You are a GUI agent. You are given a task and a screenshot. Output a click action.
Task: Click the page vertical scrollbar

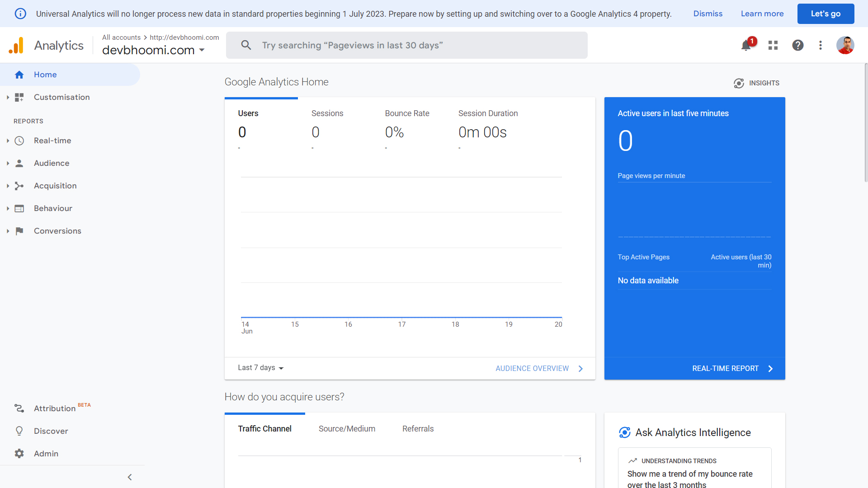click(x=866, y=123)
